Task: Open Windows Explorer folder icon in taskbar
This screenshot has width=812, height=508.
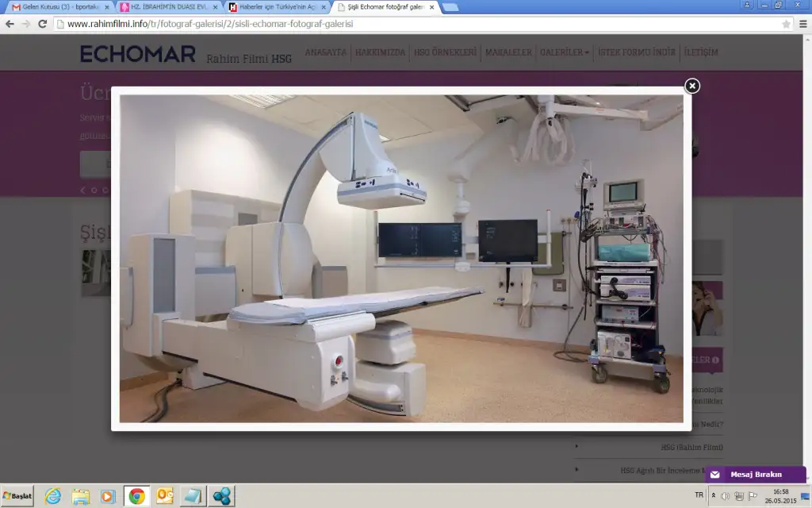Action: point(81,496)
